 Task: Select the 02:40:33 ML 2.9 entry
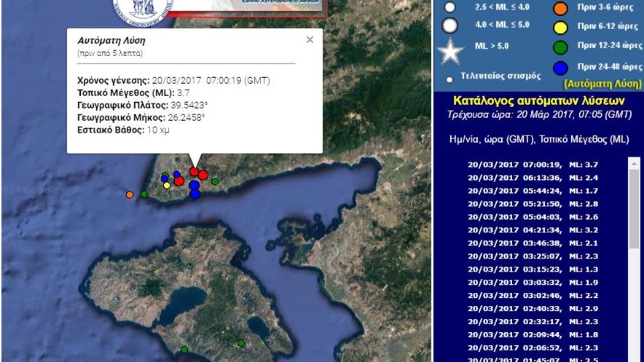[533, 309]
